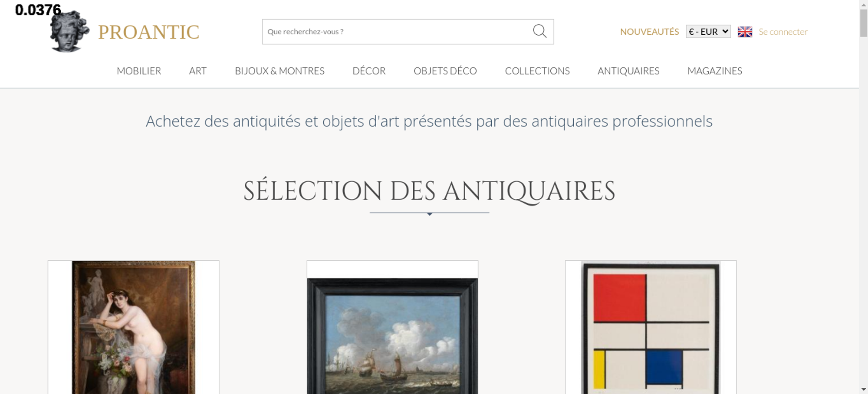
Task: Click the Proantic cherub head logo
Action: [69, 32]
